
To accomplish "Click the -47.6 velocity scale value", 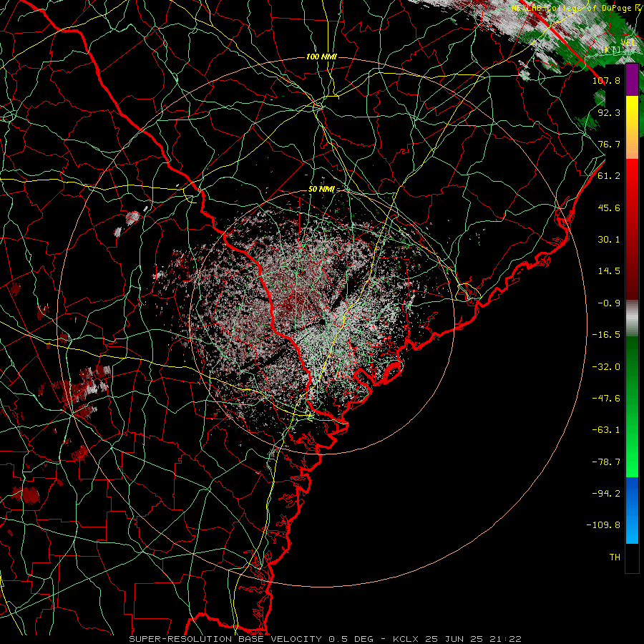I will click(x=606, y=399).
